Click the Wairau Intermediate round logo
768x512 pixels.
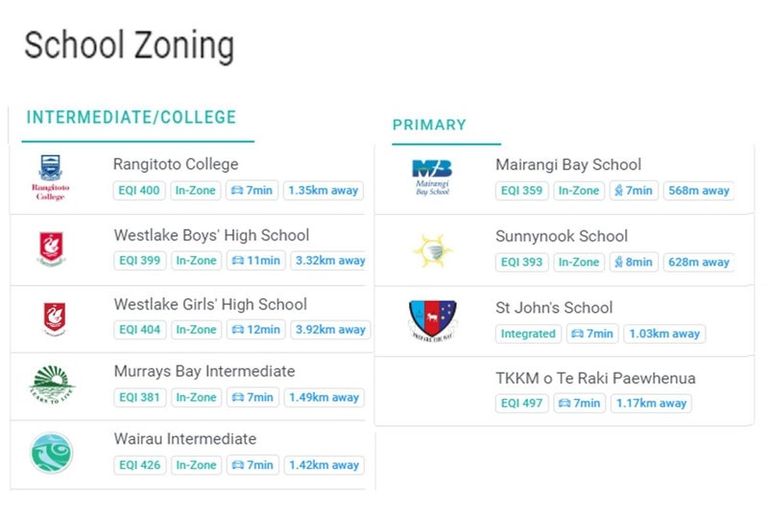click(x=52, y=453)
